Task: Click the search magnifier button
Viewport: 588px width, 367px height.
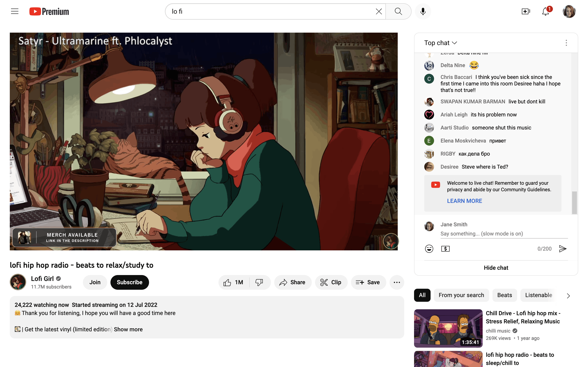Action: click(398, 11)
